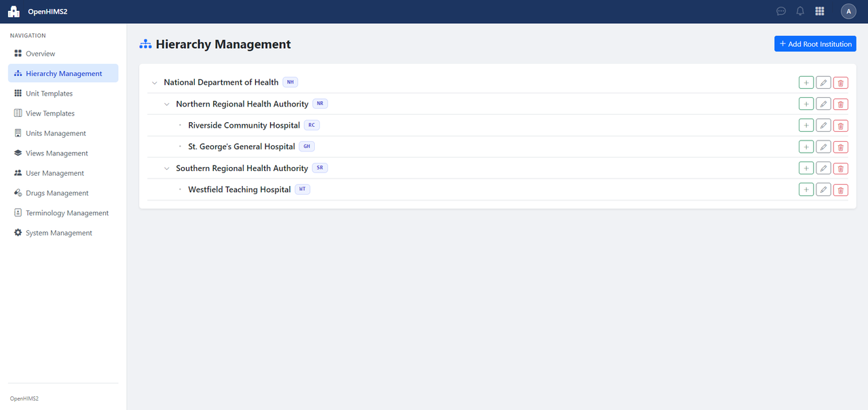Delete Southern Regional Health Authority
This screenshot has height=410, width=868.
[841, 168]
